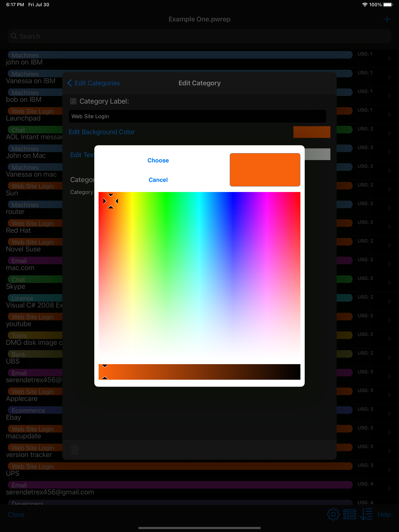
Task: Tap the document icon beside Category Label
Action: click(73, 101)
